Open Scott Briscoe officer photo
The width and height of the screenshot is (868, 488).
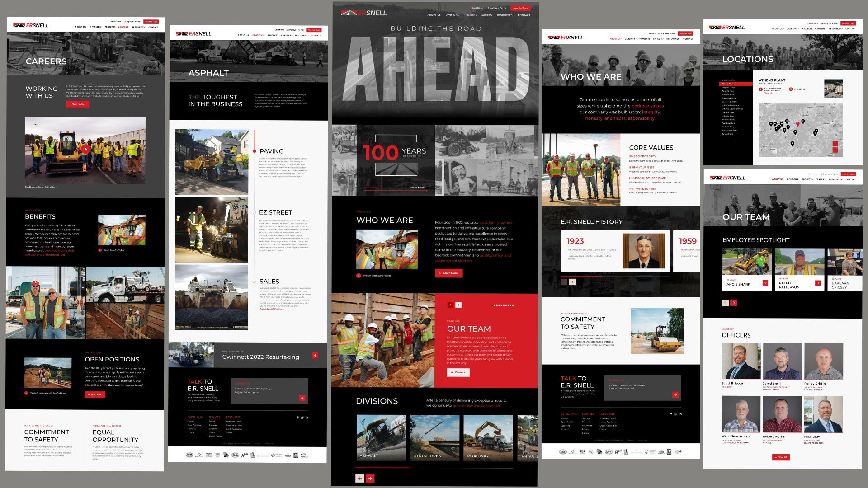pyautogui.click(x=741, y=361)
